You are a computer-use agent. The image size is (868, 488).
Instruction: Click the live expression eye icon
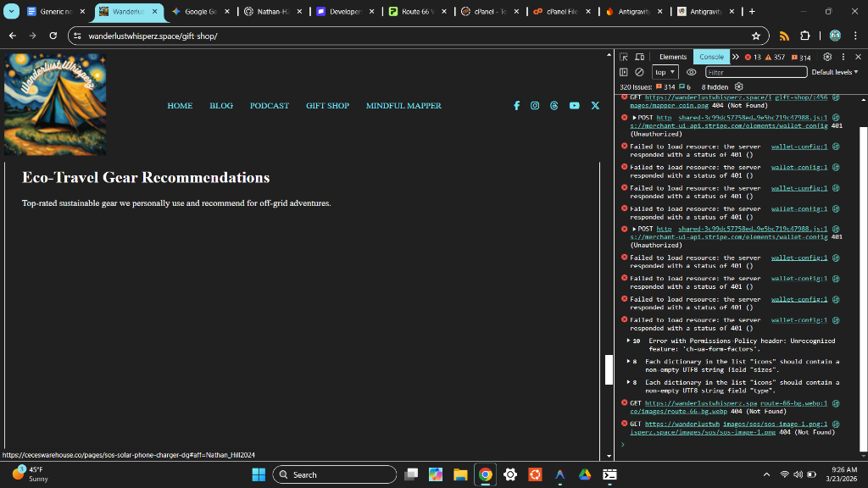tap(692, 72)
